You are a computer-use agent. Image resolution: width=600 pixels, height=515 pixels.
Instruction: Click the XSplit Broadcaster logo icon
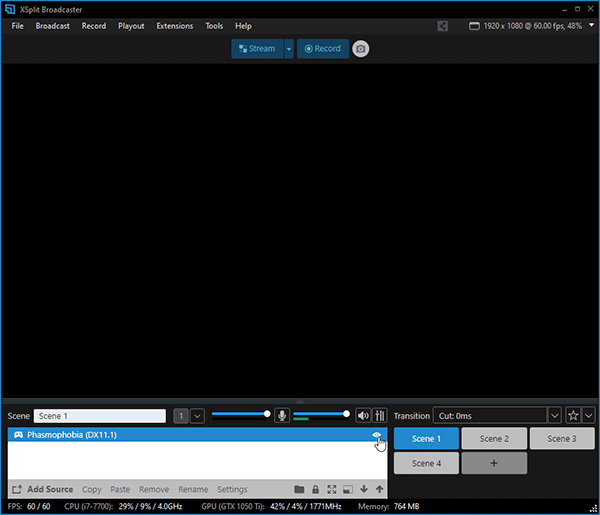coord(10,9)
